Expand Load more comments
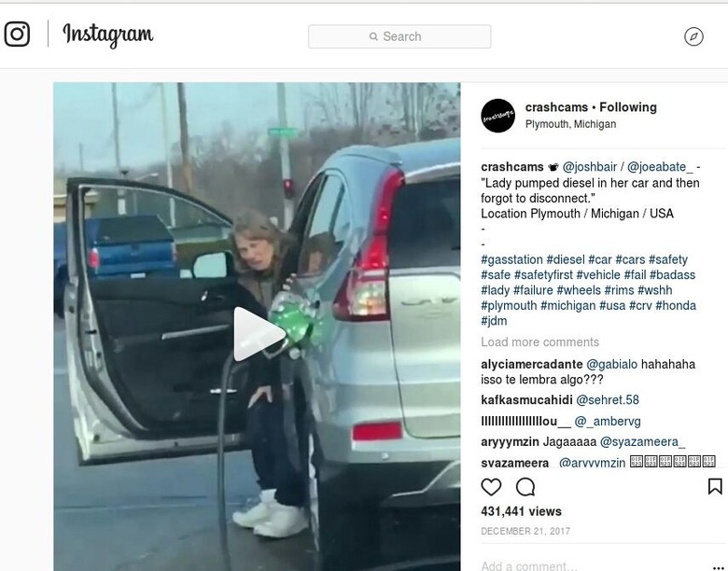 click(x=540, y=342)
